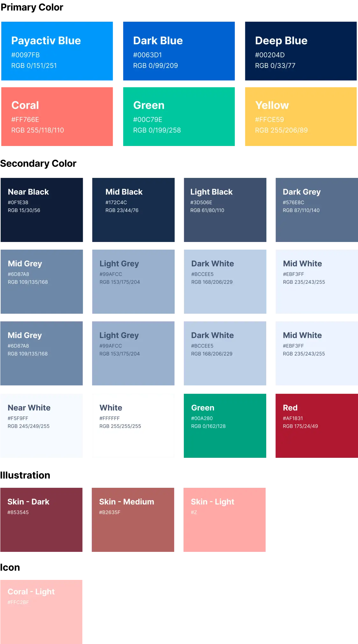The height and width of the screenshot is (644, 358).
Task: Click the hex code "#FF766E"
Action: (x=25, y=120)
